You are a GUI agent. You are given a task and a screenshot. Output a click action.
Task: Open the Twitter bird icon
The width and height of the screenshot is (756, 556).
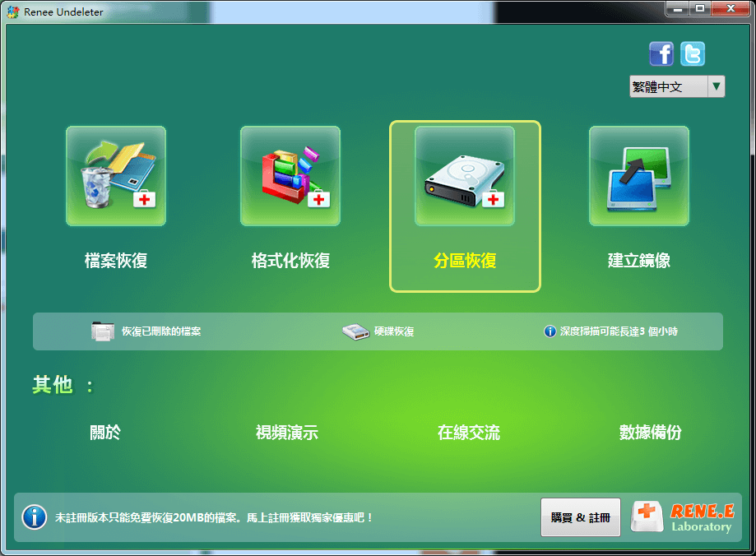pyautogui.click(x=693, y=53)
